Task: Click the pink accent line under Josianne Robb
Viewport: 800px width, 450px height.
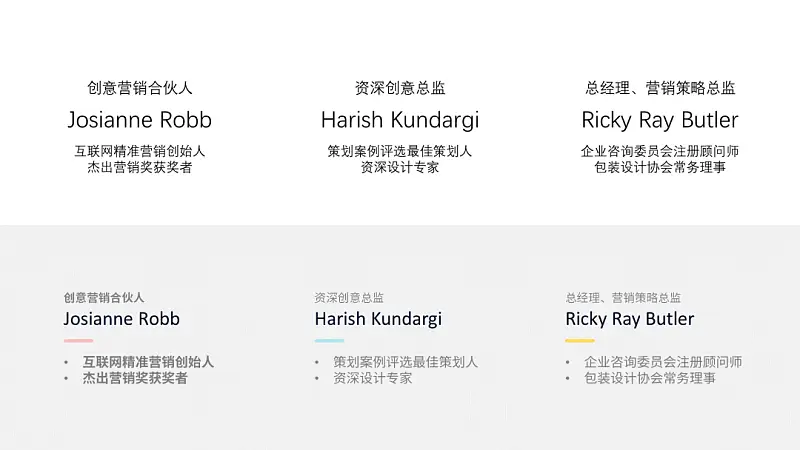Action: pos(79,340)
